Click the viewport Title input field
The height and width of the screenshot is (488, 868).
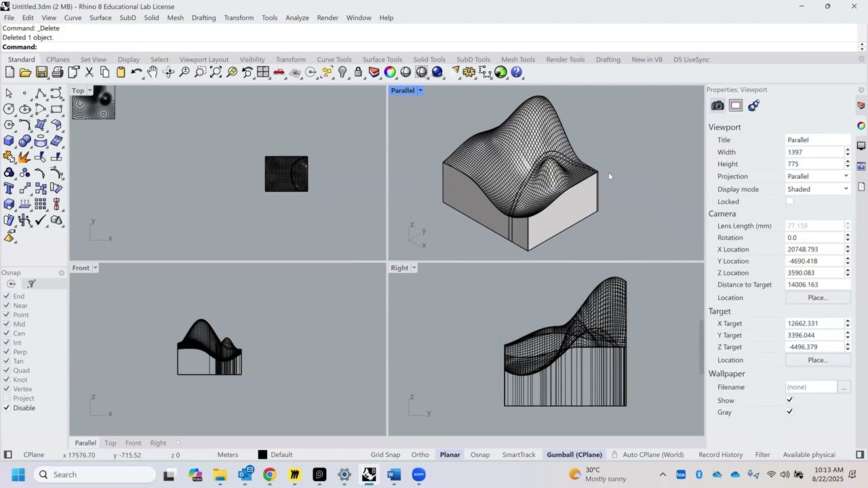point(818,140)
